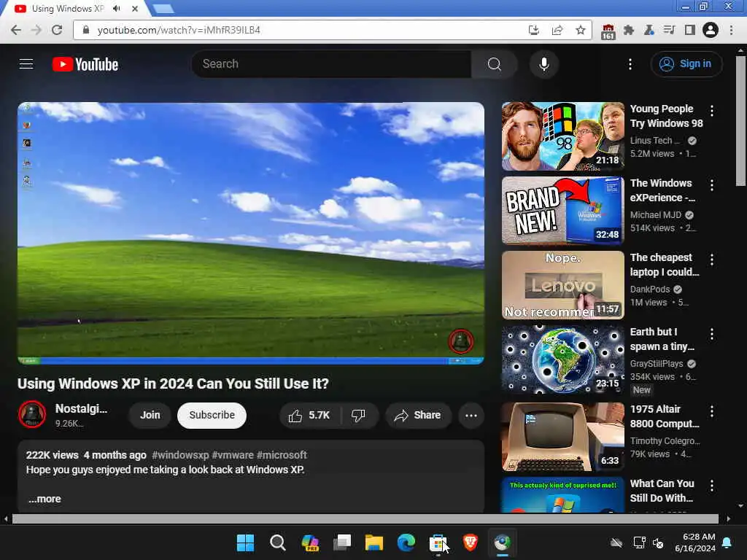747x560 pixels.
Task: Open options for Earth but I spawn video
Action: click(712, 334)
